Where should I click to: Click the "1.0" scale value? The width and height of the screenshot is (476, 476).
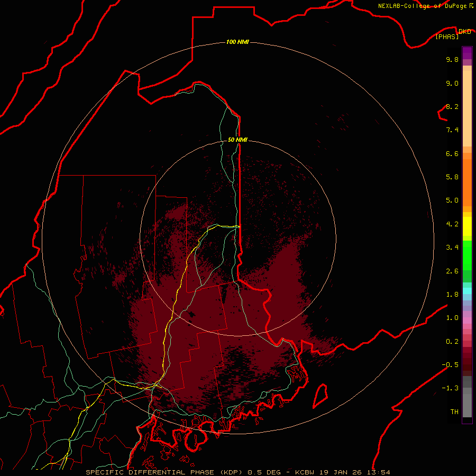pos(452,318)
